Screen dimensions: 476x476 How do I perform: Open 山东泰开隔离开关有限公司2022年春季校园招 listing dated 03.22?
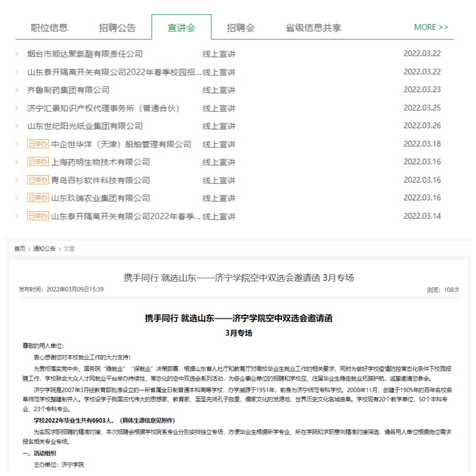(x=114, y=72)
